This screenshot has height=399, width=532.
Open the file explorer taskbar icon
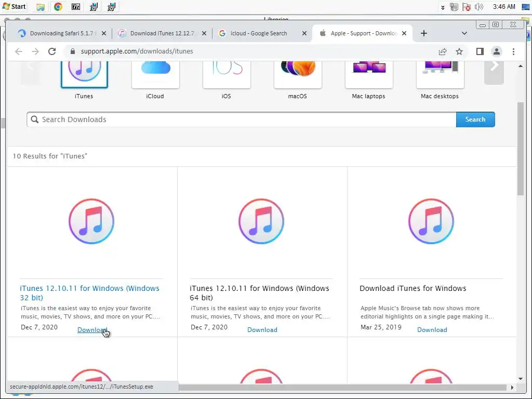tap(41, 7)
